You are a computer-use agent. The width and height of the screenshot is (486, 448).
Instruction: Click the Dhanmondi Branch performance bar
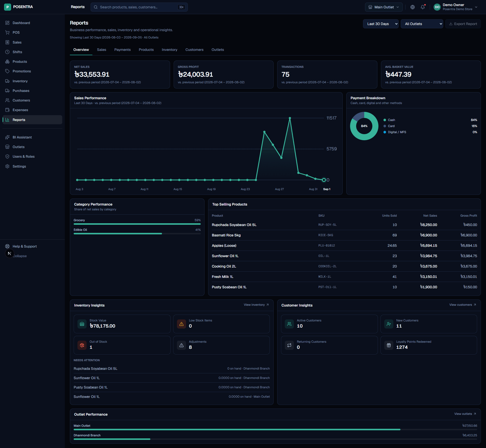275,439
